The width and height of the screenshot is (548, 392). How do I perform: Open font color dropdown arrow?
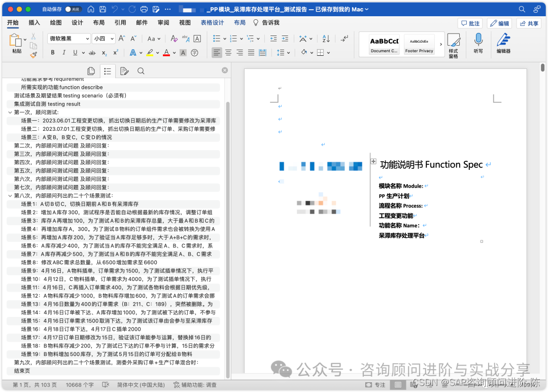pos(174,53)
